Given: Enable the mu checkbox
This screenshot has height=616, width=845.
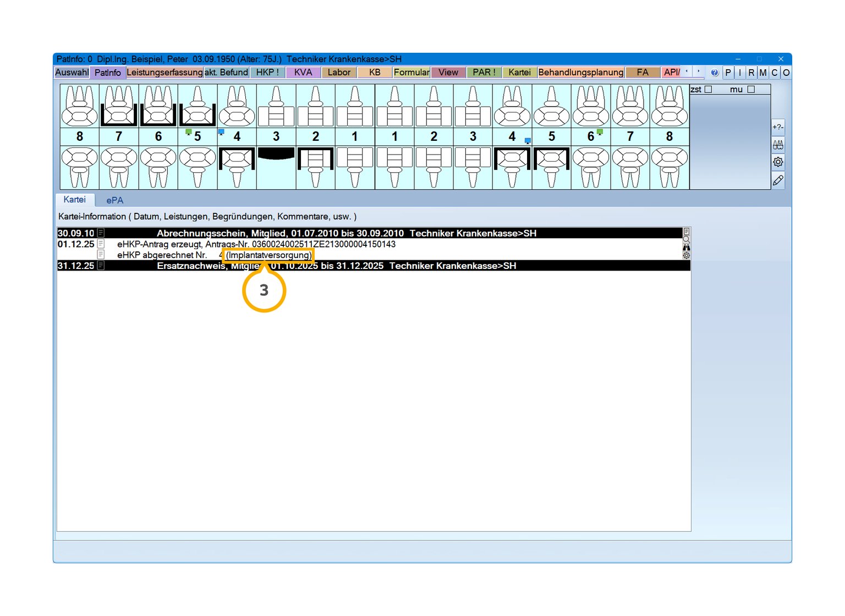Looking at the screenshot, I should 751,89.
